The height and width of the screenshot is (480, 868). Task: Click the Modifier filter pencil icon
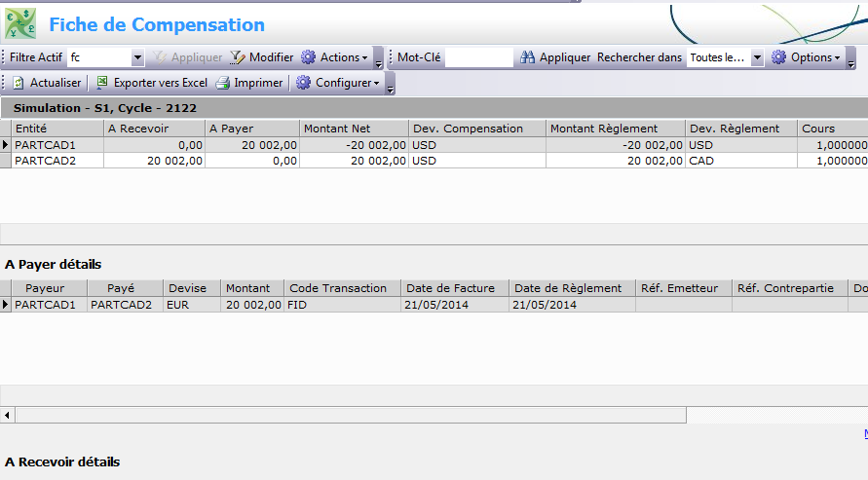pyautogui.click(x=238, y=58)
